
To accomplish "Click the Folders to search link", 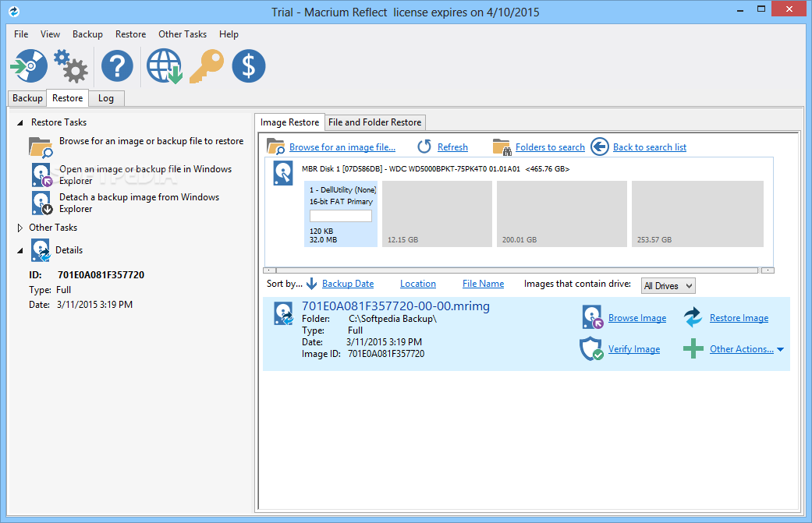I will [550, 147].
